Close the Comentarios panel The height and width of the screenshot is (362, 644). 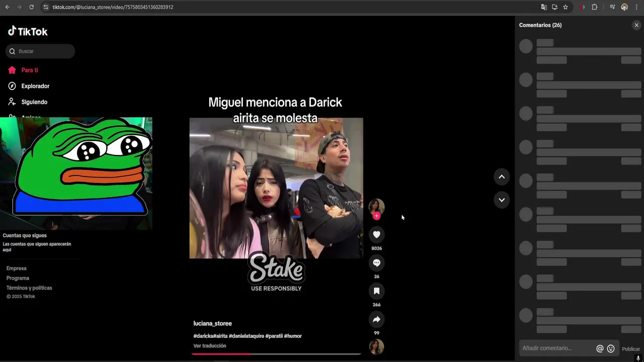pyautogui.click(x=636, y=25)
